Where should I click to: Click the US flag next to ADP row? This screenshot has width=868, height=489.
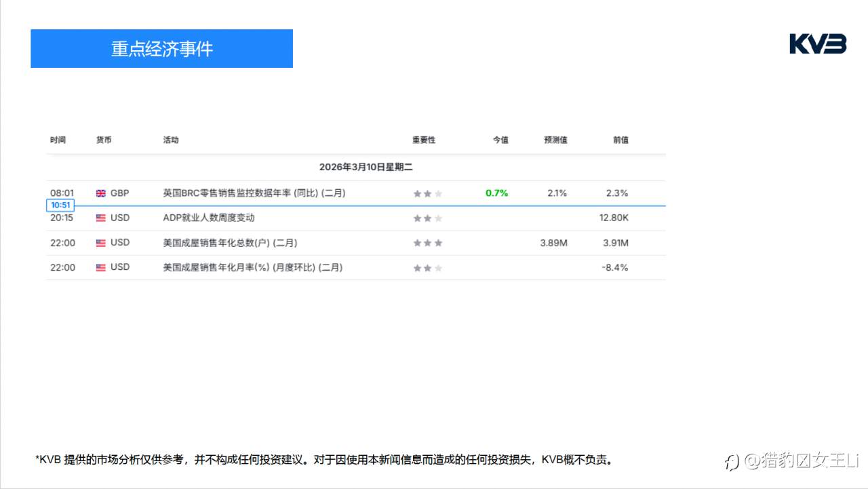click(100, 218)
